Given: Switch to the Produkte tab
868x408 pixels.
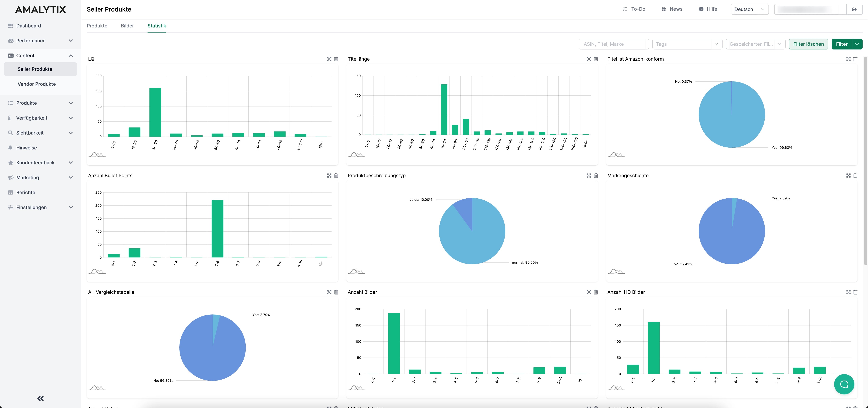Looking at the screenshot, I should click(97, 26).
